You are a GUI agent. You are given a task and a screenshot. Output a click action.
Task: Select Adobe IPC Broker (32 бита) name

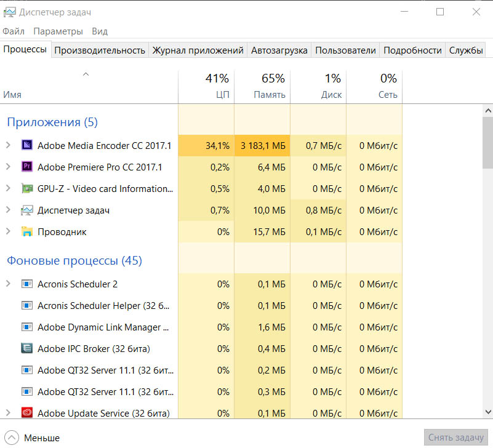[x=94, y=349]
